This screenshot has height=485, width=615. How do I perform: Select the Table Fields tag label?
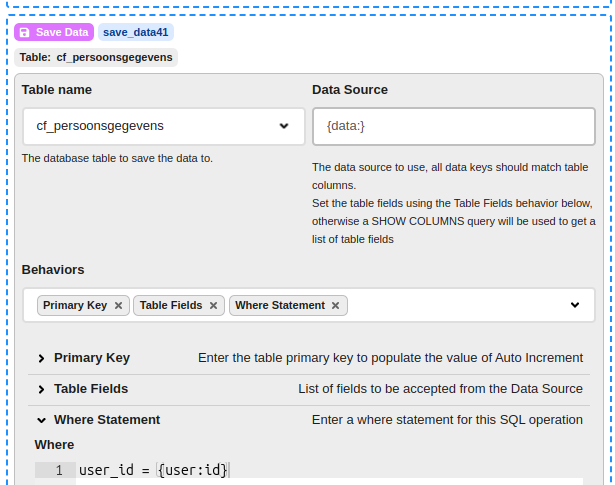[171, 306]
